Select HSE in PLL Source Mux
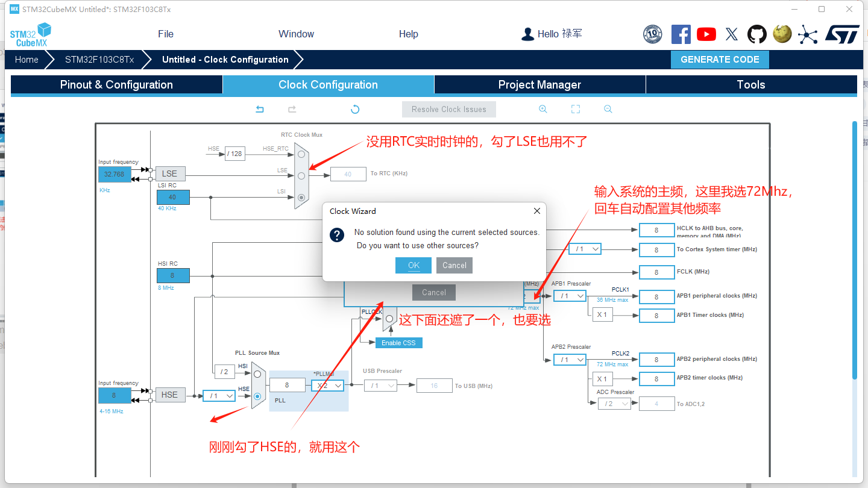This screenshot has height=488, width=868. (x=257, y=396)
